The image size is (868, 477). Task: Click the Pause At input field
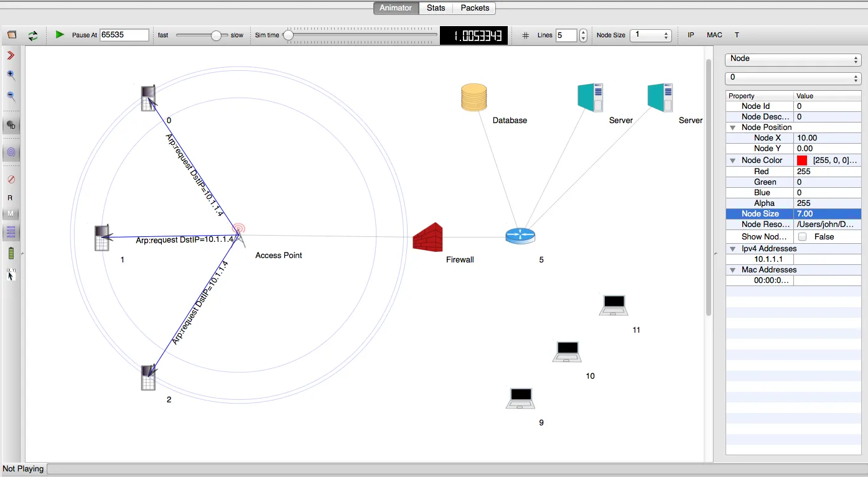pos(123,35)
